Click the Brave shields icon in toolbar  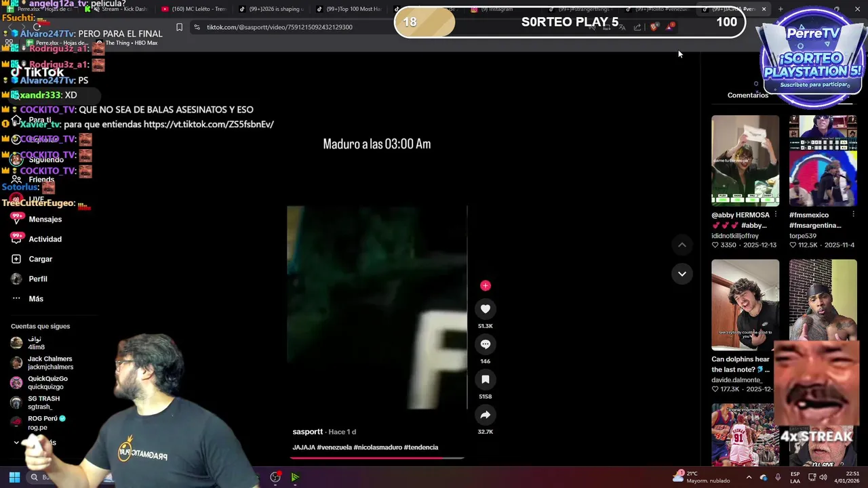(x=654, y=27)
